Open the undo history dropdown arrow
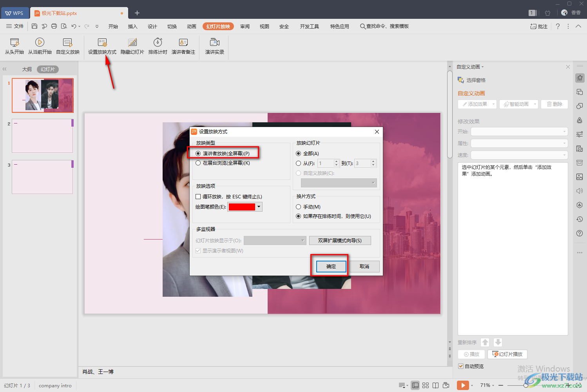The height and width of the screenshot is (392, 587). (80, 26)
